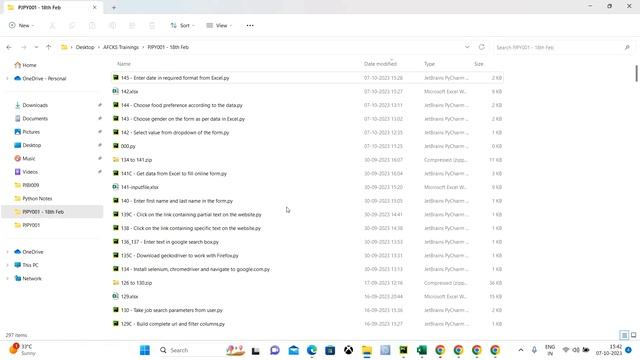Sort by the Type column header

click(x=429, y=64)
